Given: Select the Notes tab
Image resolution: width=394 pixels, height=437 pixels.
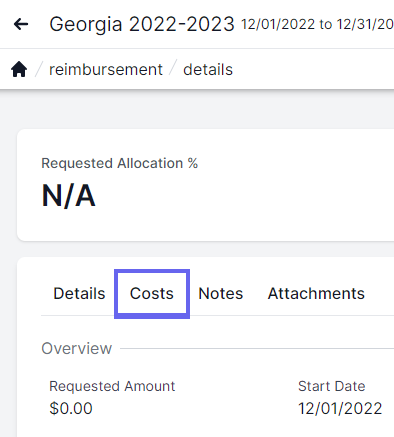Looking at the screenshot, I should click(x=221, y=294).
